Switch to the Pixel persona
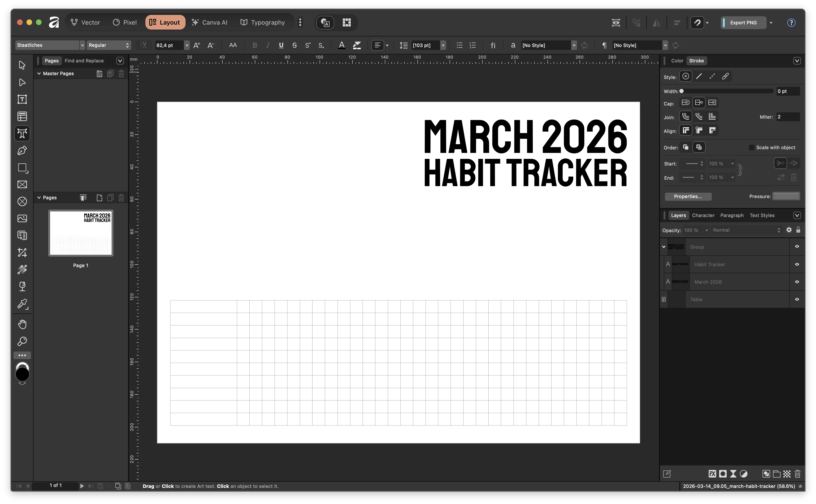The image size is (816, 504). pyautogui.click(x=125, y=22)
